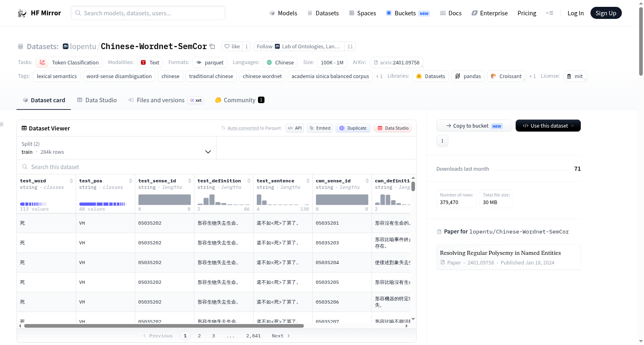Open the expanded navigation menu icon
The height and width of the screenshot is (345, 644).
click(550, 13)
